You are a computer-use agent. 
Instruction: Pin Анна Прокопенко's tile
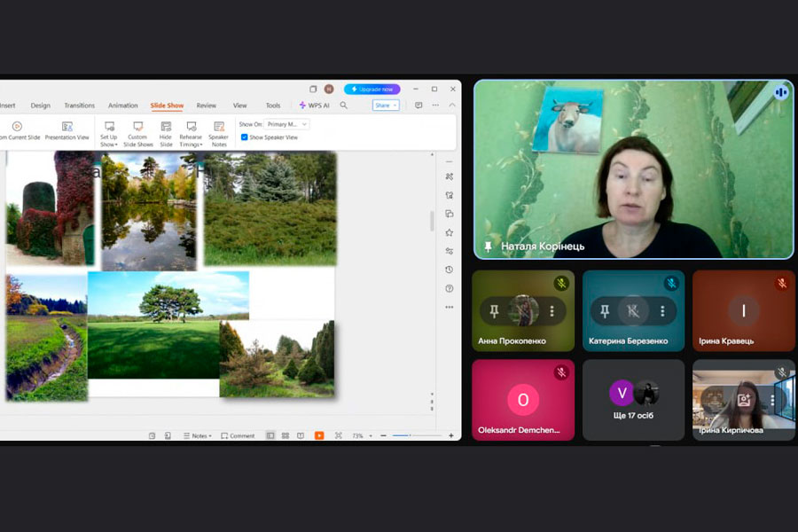pyautogui.click(x=494, y=310)
